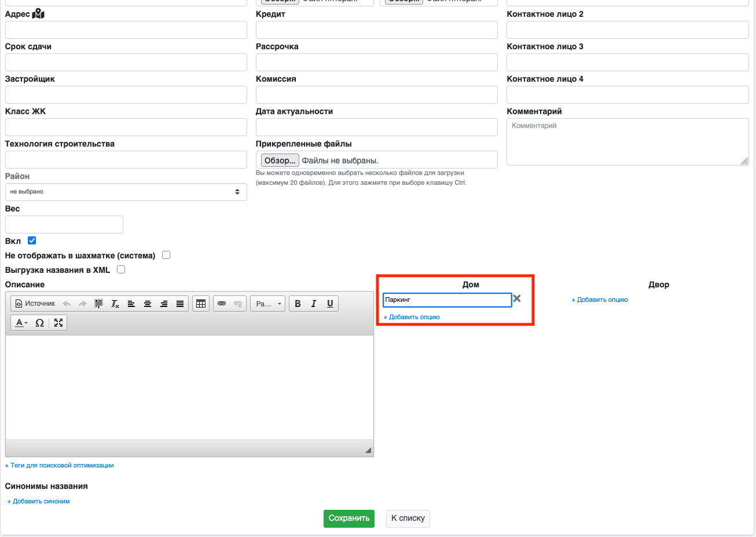Click the redo arrow in the editor toolbar
The image size is (756, 537).
pos(82,304)
